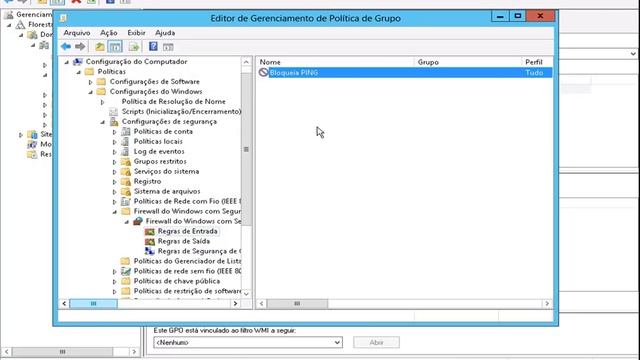The width and height of the screenshot is (640, 360).
Task: Click the background window horizontal scrollbar thumb
Action: tap(62, 351)
